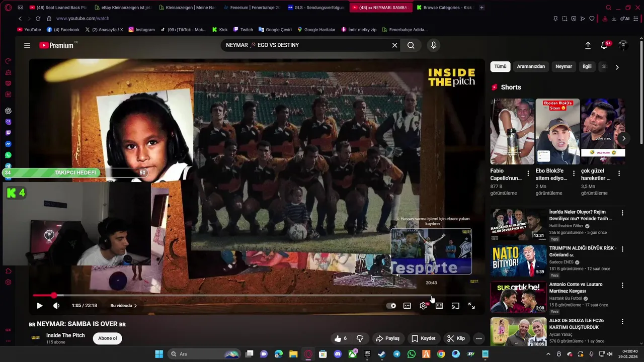Screen dimensions: 644x362
Task: Open WhatsApp icon in Opera sidebar
Action: pos(8,155)
